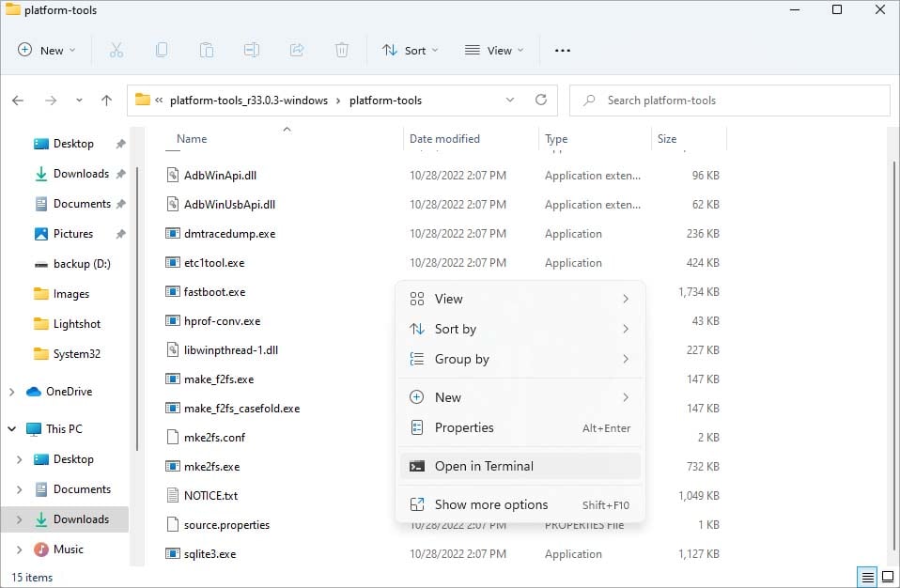Expand the OneDrive tree node

click(x=12, y=392)
